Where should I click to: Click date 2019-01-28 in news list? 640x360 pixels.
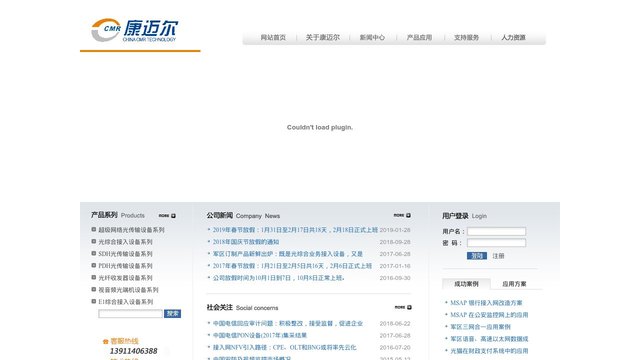[395, 230]
